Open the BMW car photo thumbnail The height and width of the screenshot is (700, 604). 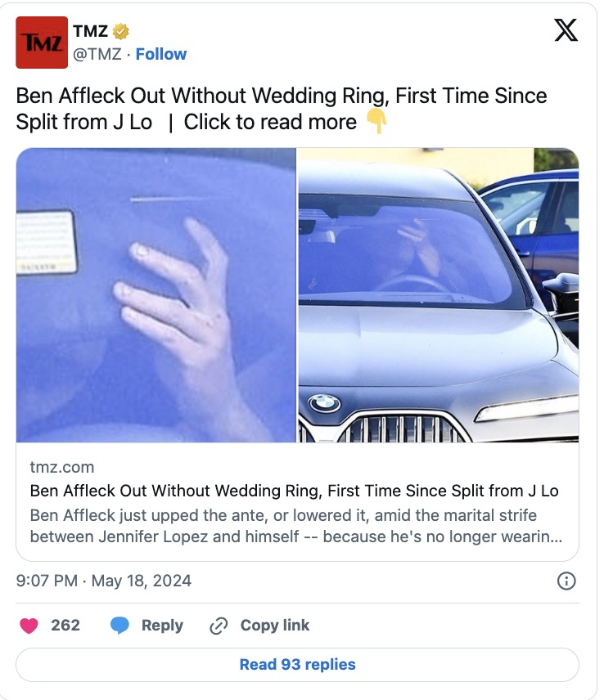click(x=438, y=295)
